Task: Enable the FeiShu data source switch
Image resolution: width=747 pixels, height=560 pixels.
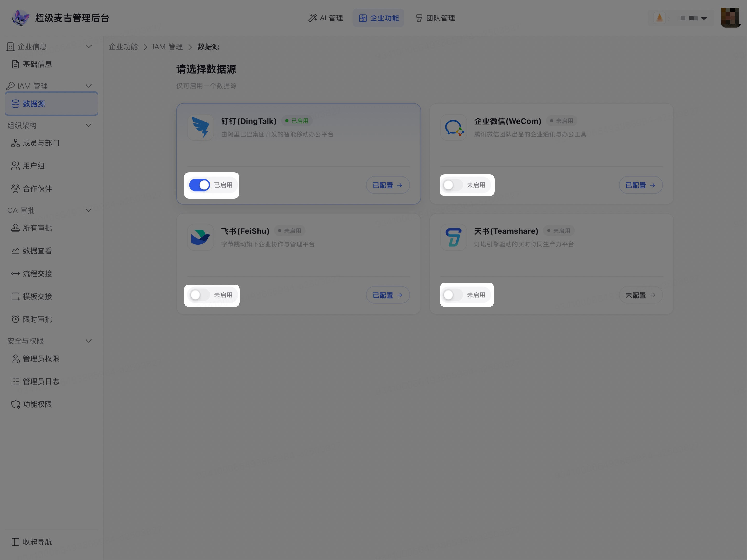Action: coord(199,295)
